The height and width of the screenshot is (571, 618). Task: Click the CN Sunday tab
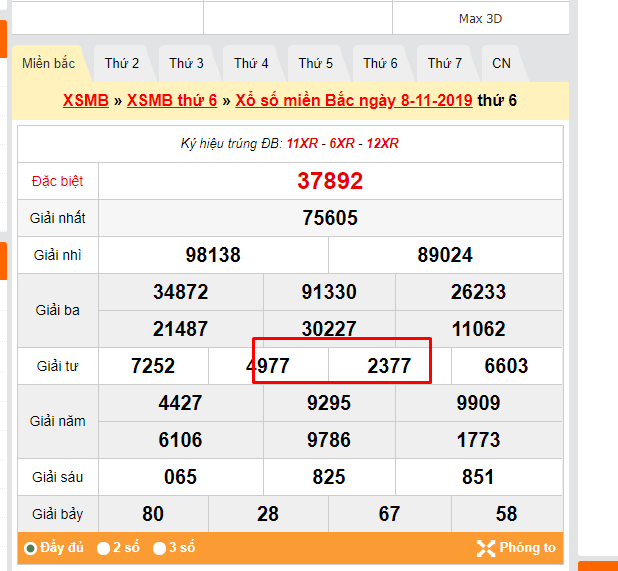click(x=501, y=63)
